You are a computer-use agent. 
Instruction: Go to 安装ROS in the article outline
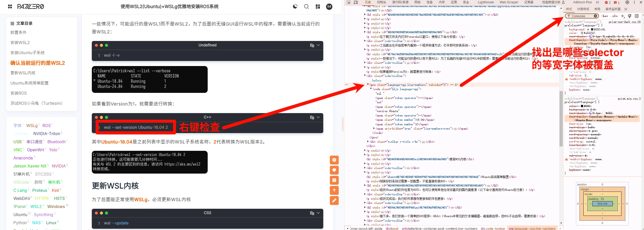tap(18, 93)
